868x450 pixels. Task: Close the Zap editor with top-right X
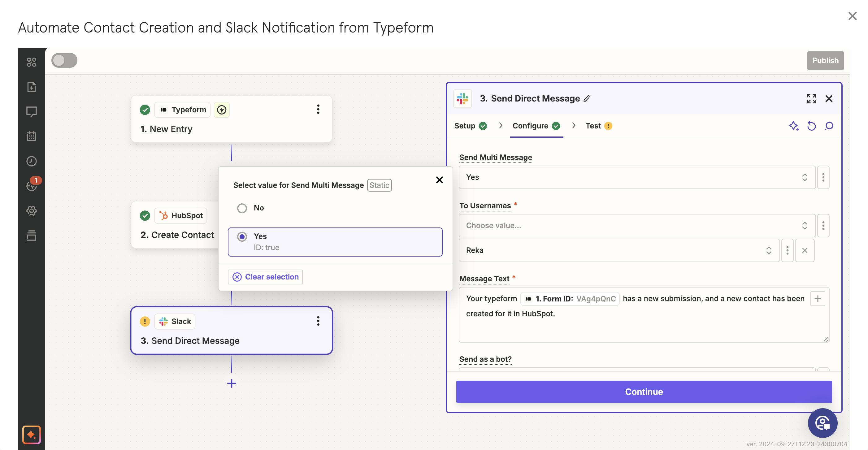(852, 16)
